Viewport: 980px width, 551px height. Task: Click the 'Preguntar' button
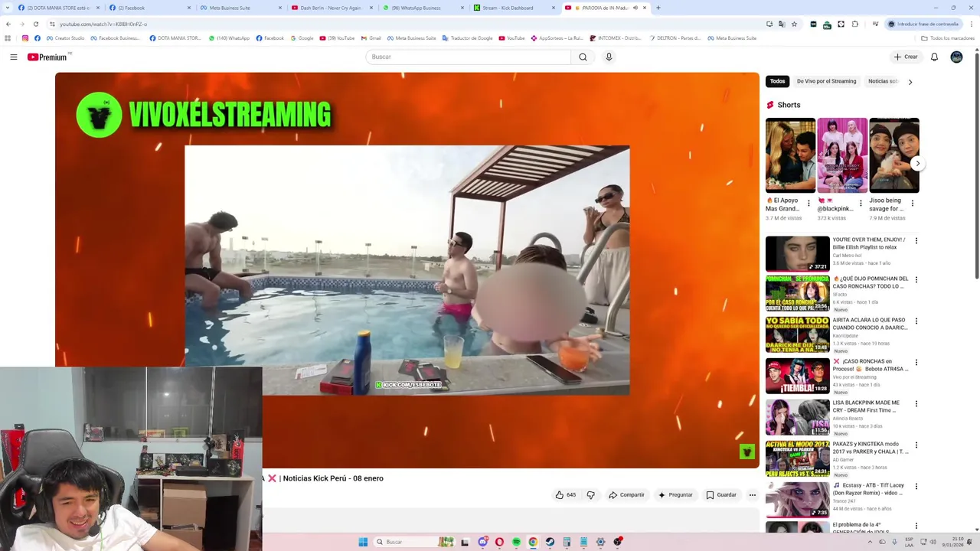675,495
